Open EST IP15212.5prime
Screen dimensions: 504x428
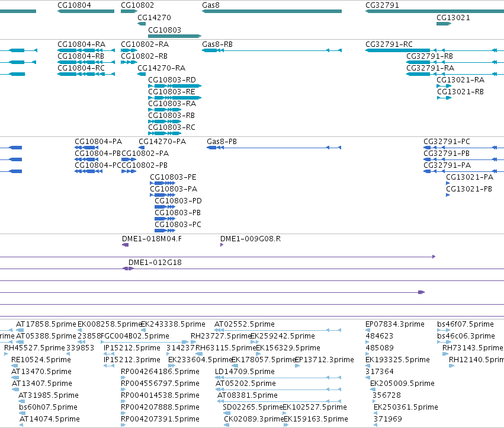tap(109, 354)
